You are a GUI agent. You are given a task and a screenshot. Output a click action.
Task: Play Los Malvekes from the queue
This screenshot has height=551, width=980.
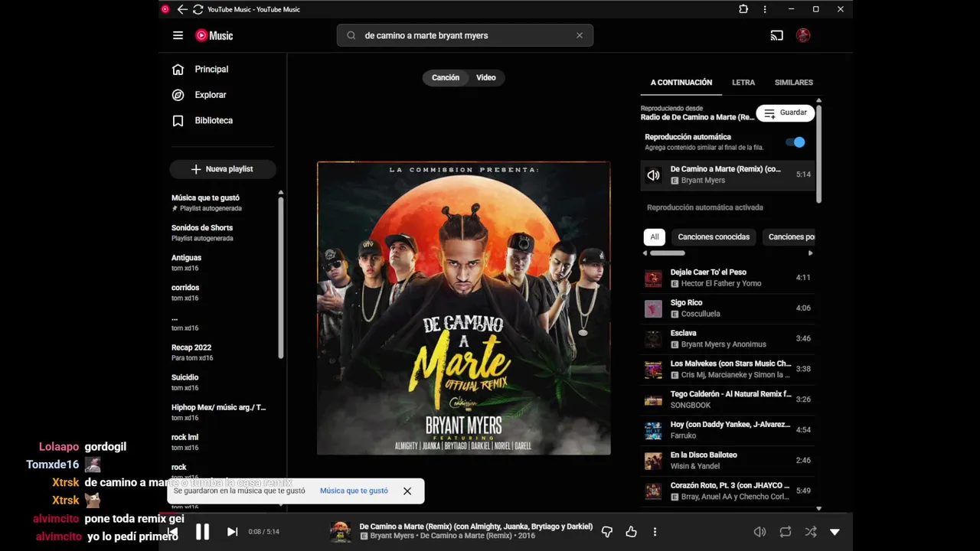(x=727, y=369)
